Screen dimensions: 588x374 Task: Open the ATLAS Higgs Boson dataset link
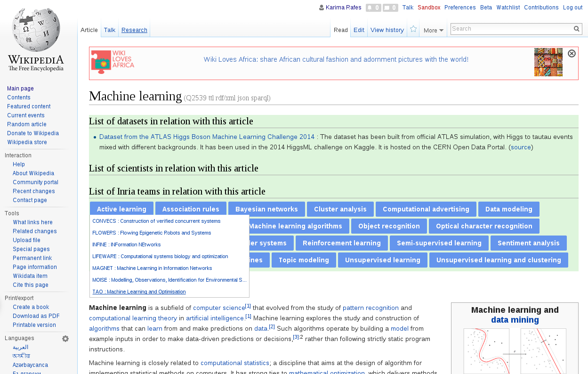(x=207, y=137)
